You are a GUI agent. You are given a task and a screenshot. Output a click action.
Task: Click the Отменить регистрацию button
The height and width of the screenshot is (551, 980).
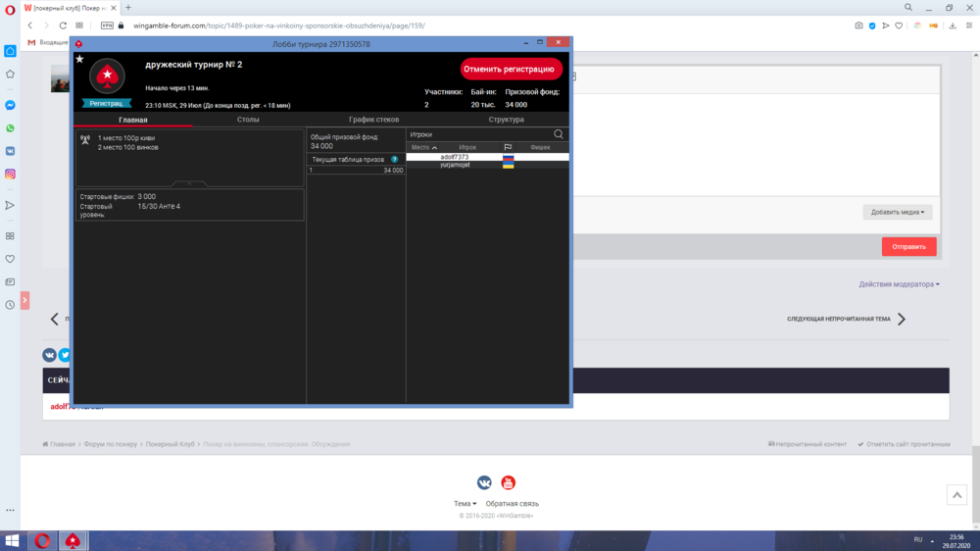[511, 70]
